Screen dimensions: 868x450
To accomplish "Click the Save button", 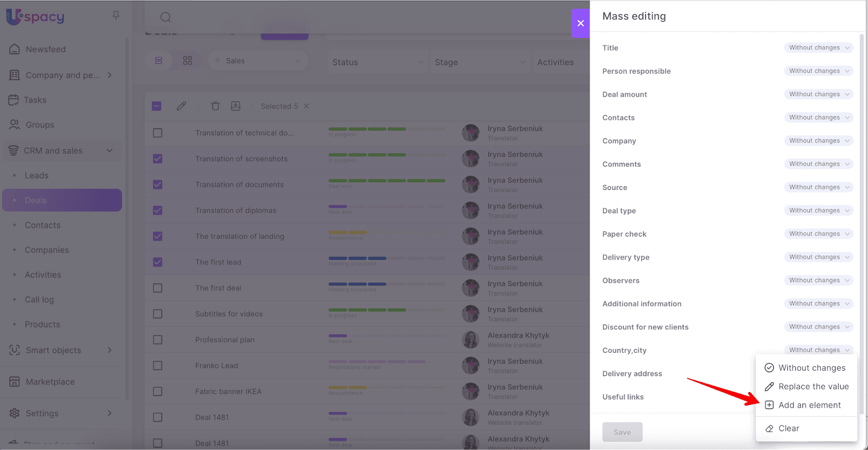I will pos(622,432).
